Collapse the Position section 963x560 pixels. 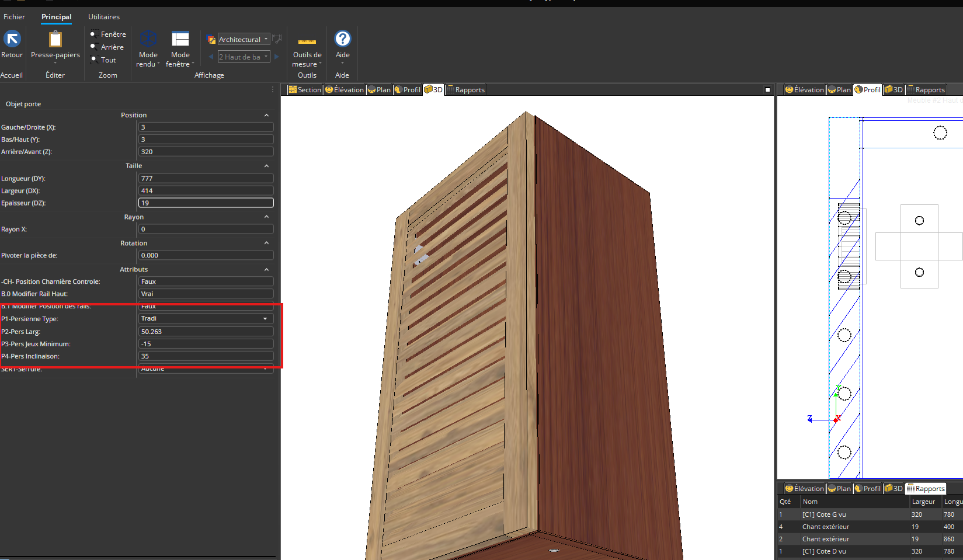coord(266,115)
